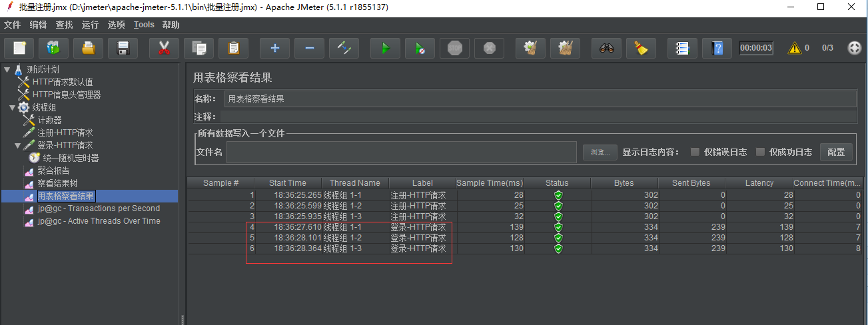This screenshot has width=868, height=325.
Task: Collapse the 线程组 tree node
Action: tap(12, 107)
